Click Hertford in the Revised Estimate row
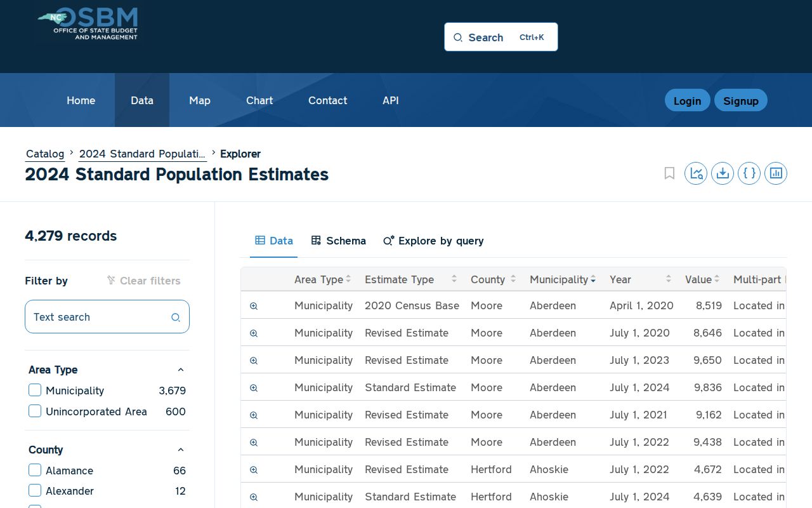This screenshot has height=508, width=812. click(491, 469)
